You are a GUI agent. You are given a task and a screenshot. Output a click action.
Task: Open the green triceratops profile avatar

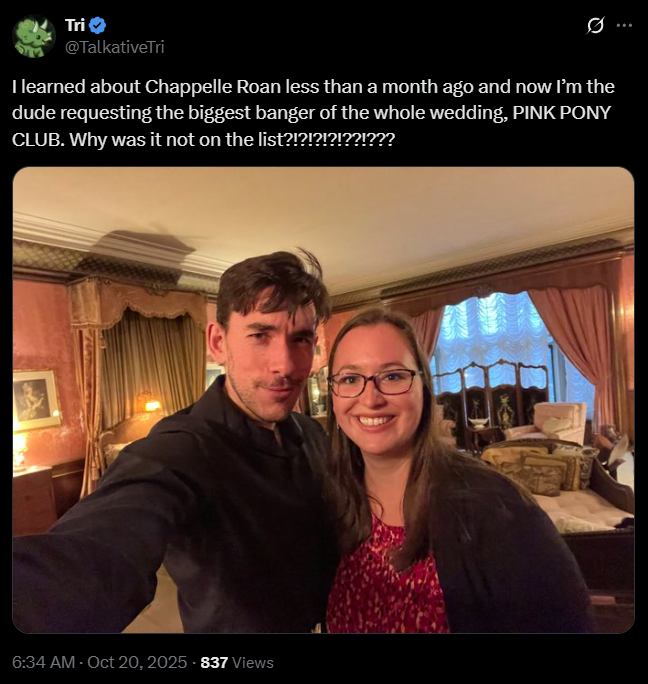(x=34, y=36)
